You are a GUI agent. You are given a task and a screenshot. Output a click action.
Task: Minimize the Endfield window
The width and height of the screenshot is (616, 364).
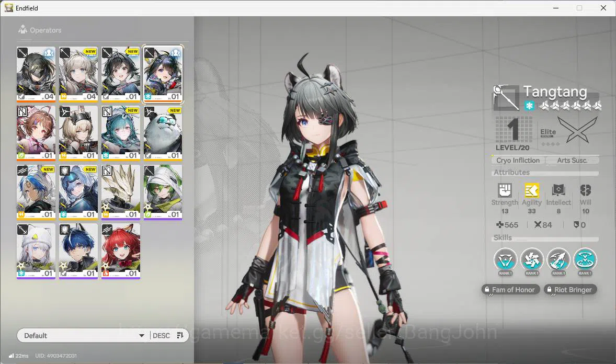tap(556, 8)
